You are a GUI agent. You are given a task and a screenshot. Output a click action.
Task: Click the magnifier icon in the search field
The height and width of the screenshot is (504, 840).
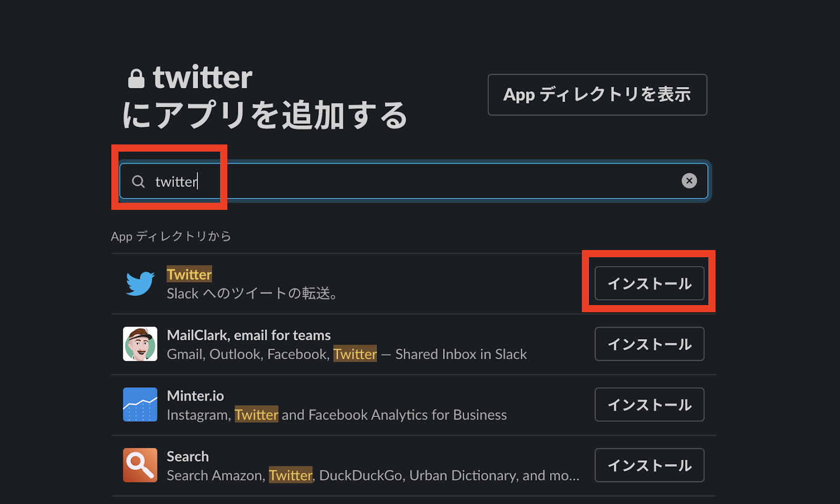pyautogui.click(x=138, y=182)
